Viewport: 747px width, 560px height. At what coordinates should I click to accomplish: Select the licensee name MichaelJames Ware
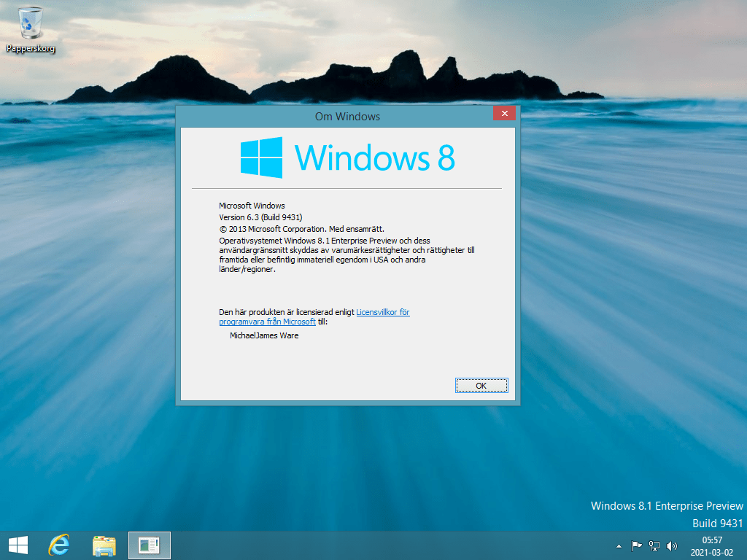click(265, 335)
